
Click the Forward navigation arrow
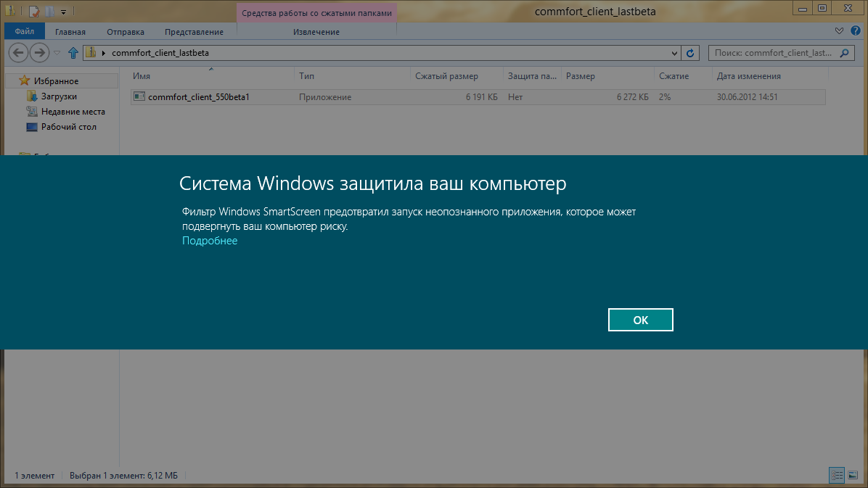pos(40,52)
